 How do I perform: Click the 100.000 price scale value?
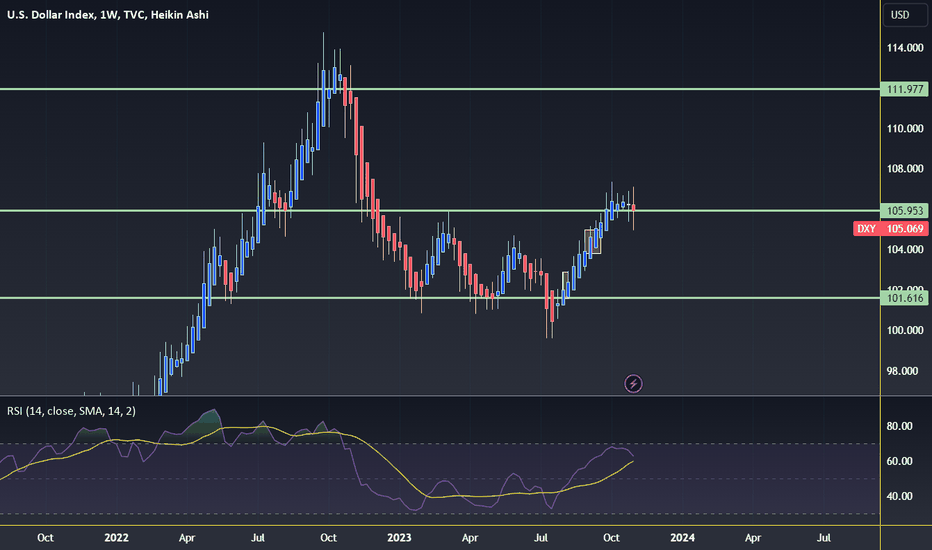tap(905, 330)
